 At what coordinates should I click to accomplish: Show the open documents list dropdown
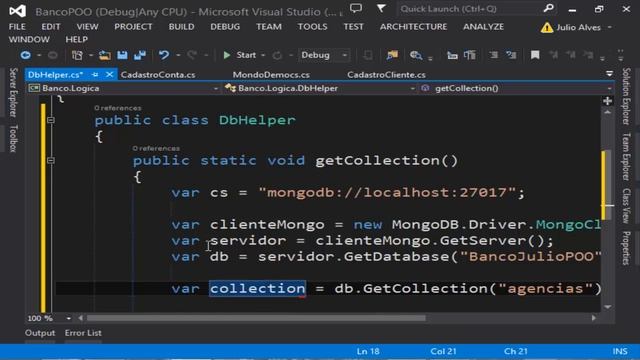click(609, 74)
